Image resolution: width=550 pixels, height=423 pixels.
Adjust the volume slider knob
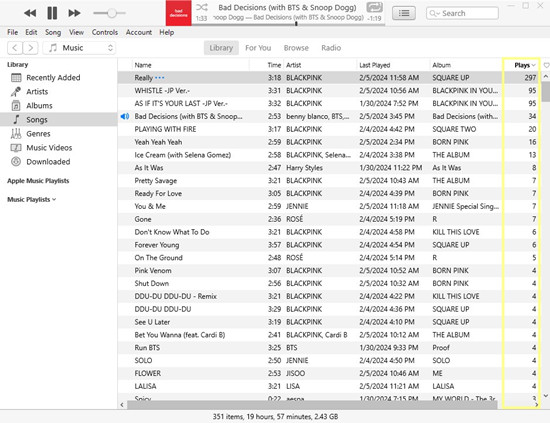[x=112, y=13]
